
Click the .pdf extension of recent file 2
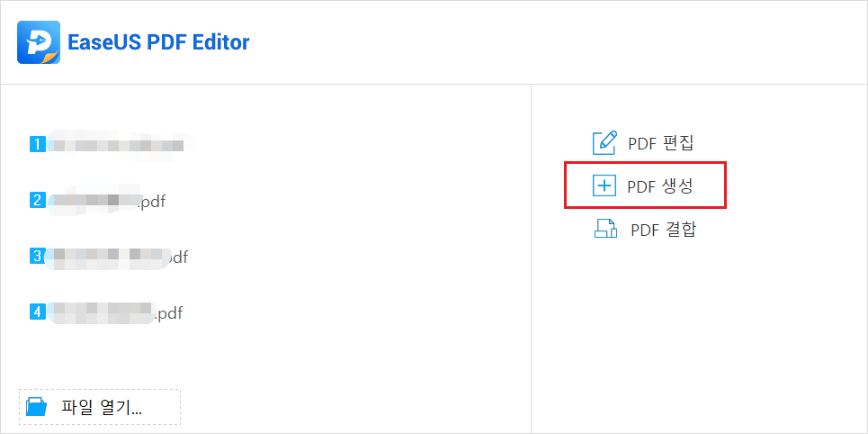point(152,201)
